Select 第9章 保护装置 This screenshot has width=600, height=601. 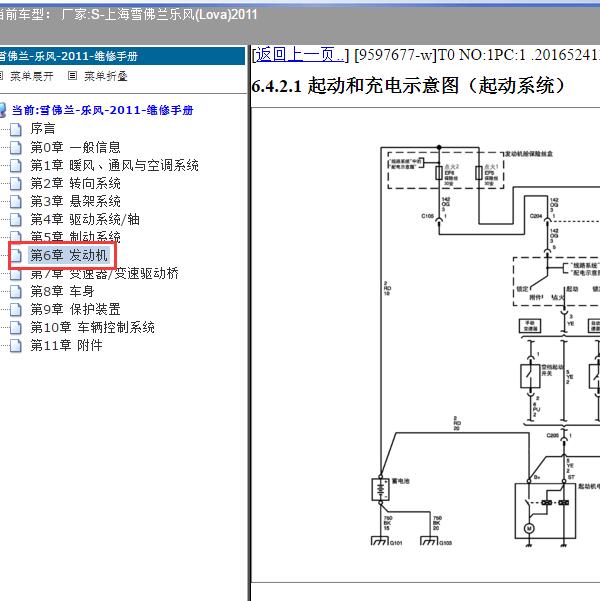click(x=76, y=309)
